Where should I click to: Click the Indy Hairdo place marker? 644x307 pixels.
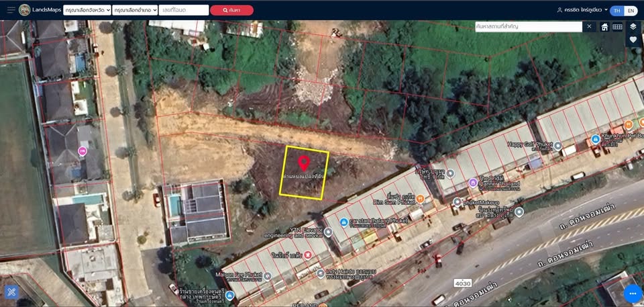tap(321, 273)
